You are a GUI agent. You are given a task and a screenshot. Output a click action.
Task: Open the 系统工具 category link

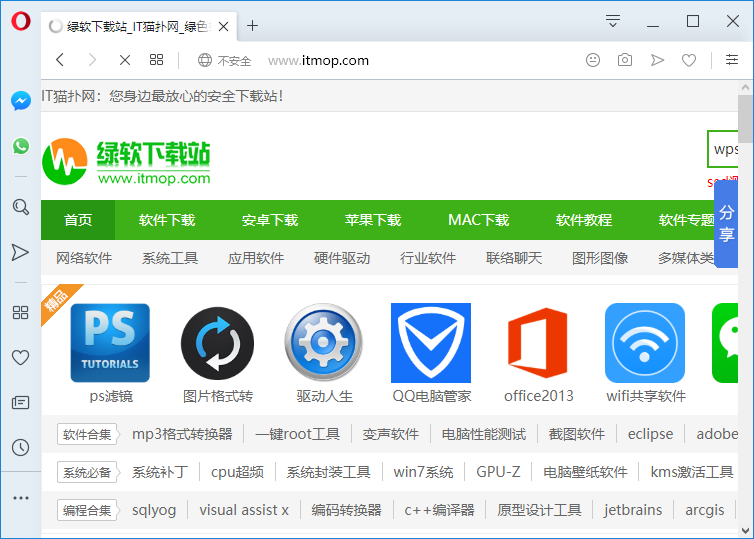(170, 258)
